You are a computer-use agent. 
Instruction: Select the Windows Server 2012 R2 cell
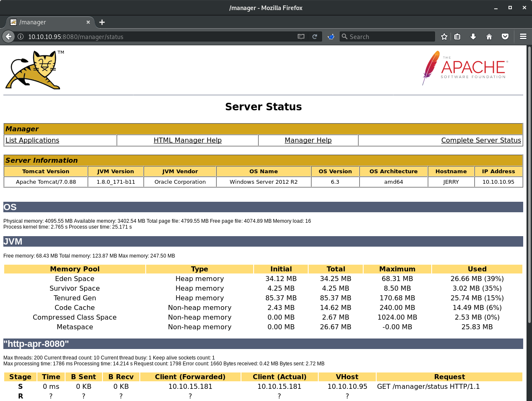[x=264, y=182]
